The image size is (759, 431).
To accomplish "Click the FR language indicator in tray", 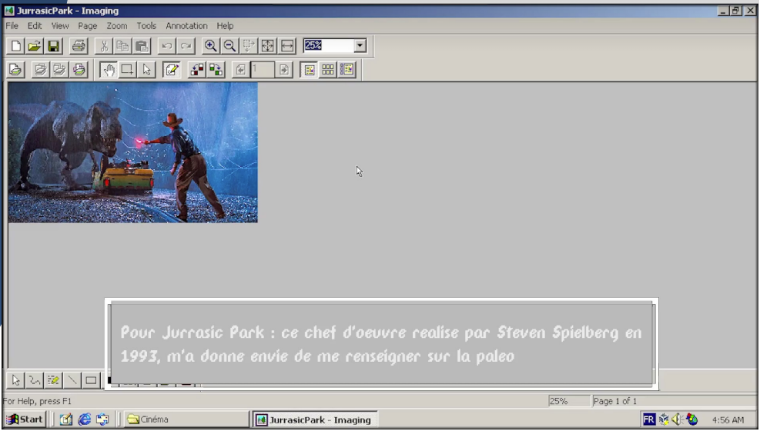I will click(649, 419).
